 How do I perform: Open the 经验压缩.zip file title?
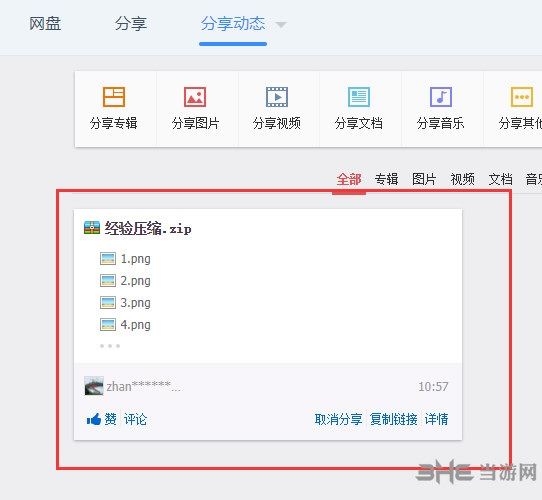point(148,228)
